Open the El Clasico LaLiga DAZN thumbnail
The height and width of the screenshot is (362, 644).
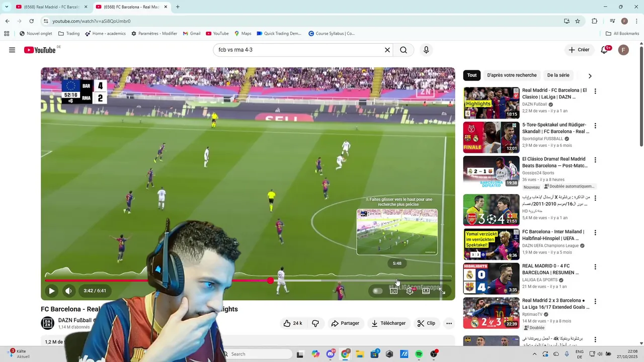click(491, 103)
